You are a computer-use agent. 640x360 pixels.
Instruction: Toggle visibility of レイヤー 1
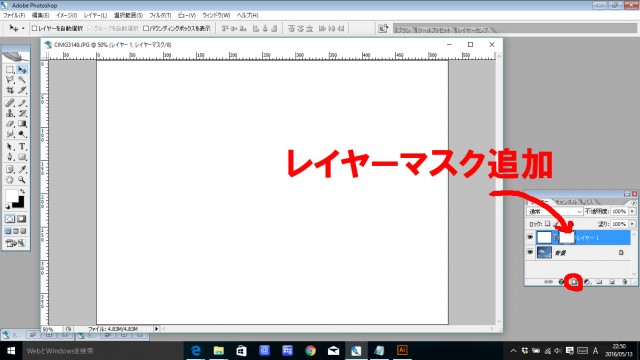(x=530, y=237)
